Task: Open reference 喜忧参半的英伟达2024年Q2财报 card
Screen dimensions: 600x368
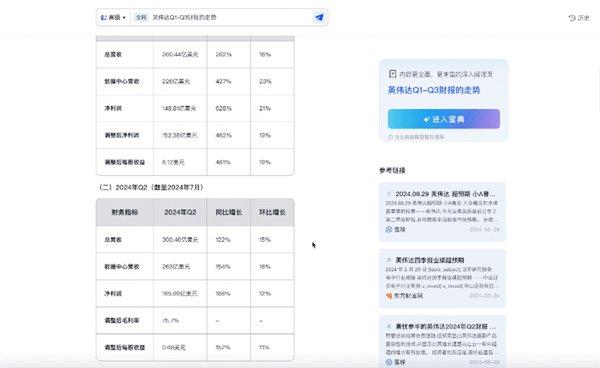Action: point(442,342)
